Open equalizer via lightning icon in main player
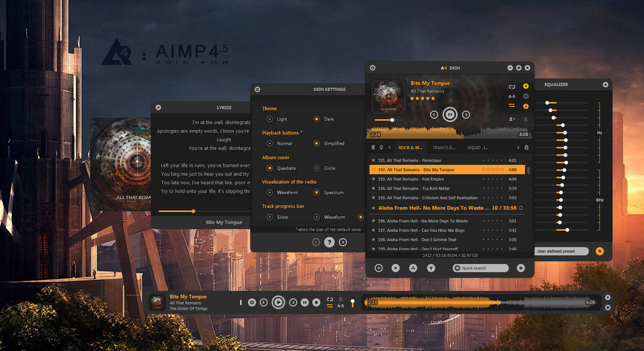 (x=526, y=86)
